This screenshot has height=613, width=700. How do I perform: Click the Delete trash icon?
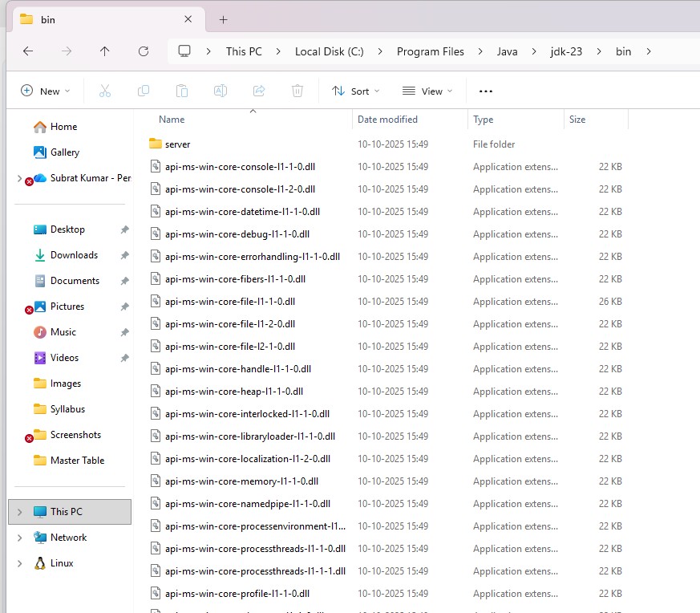[x=297, y=91]
